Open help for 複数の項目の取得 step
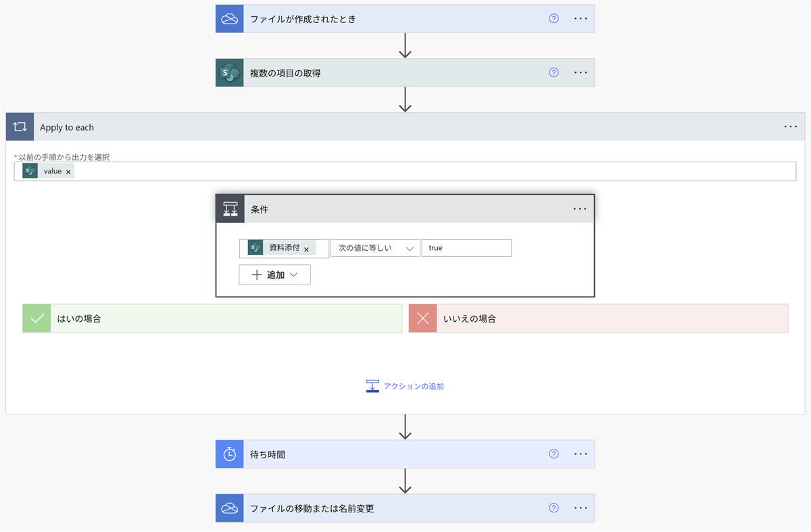The height and width of the screenshot is (532, 811). (554, 73)
